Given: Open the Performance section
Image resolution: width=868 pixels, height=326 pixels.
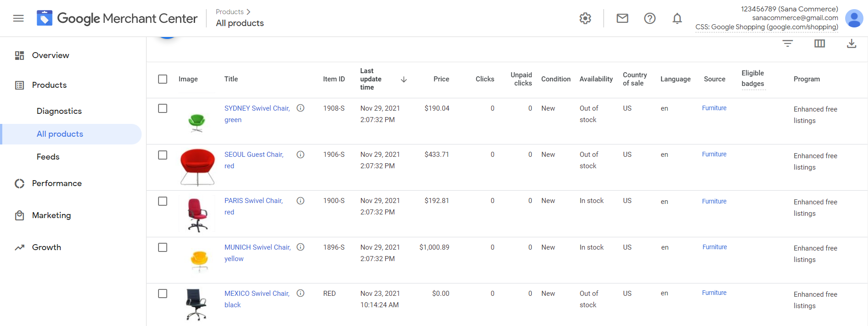Looking at the screenshot, I should [57, 183].
